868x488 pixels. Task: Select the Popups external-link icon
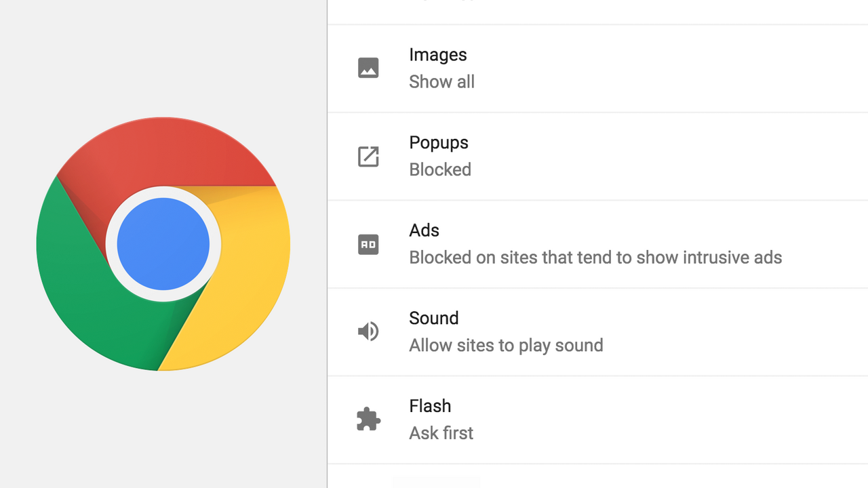[x=368, y=157]
